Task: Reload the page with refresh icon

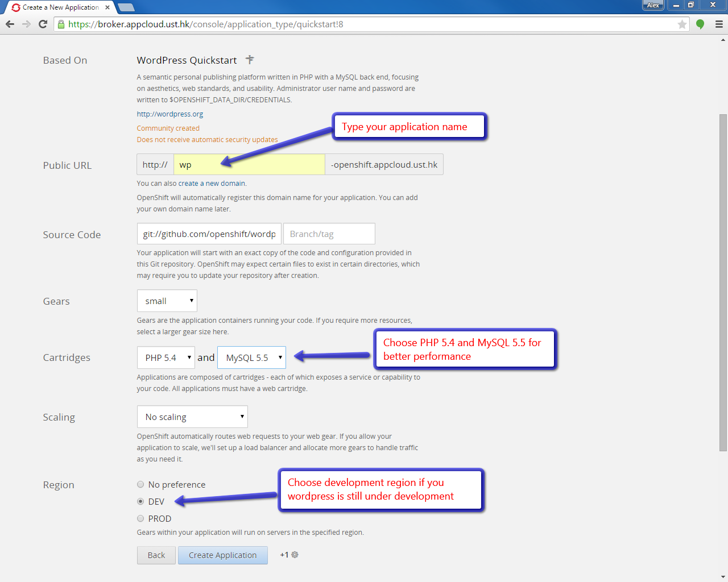Action: [43, 24]
